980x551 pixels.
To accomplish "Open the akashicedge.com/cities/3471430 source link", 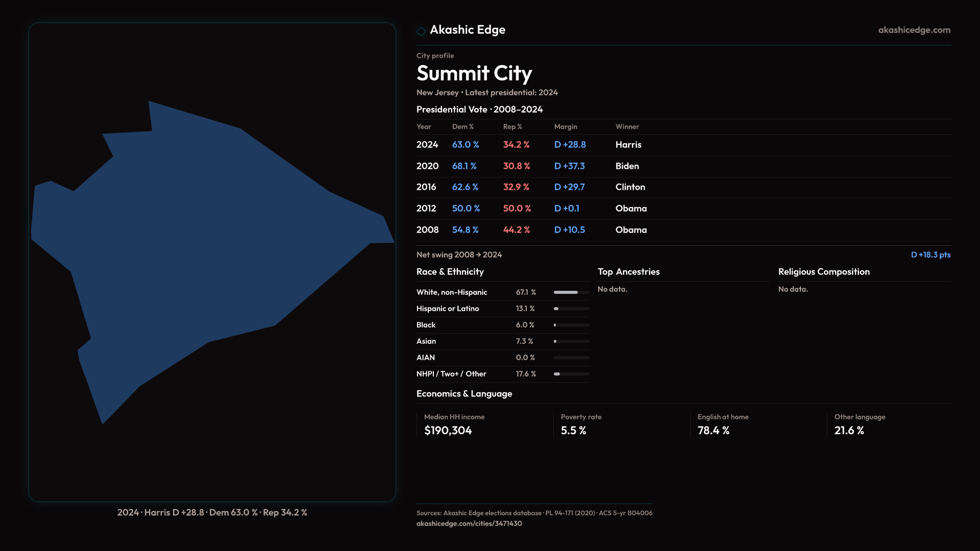I will click(469, 523).
